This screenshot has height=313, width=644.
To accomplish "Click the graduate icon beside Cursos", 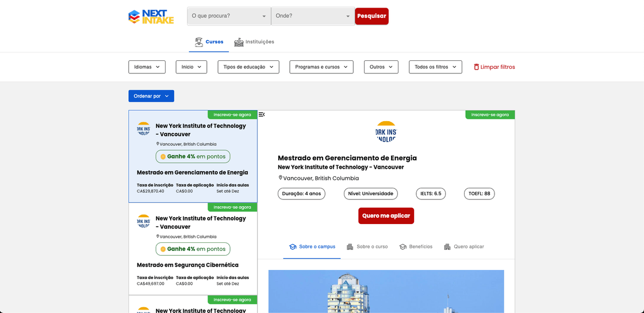I will [x=199, y=42].
